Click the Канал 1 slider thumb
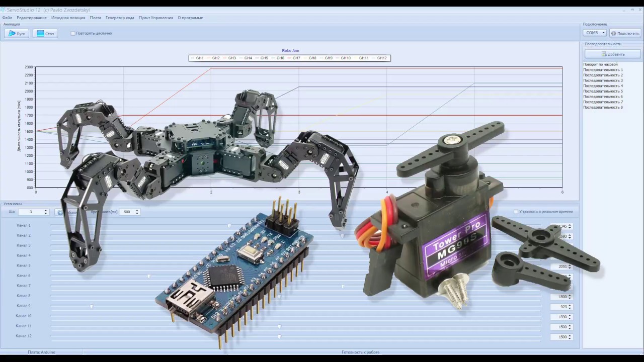 click(229, 226)
